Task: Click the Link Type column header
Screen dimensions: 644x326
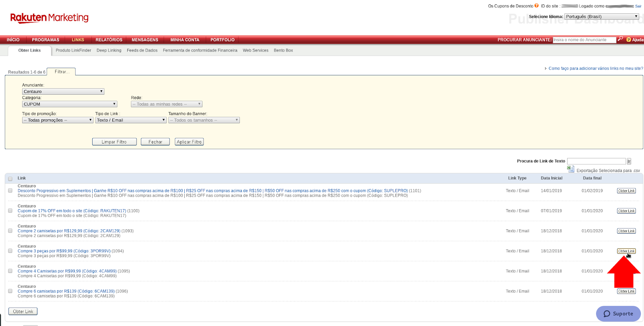Action: tap(517, 178)
